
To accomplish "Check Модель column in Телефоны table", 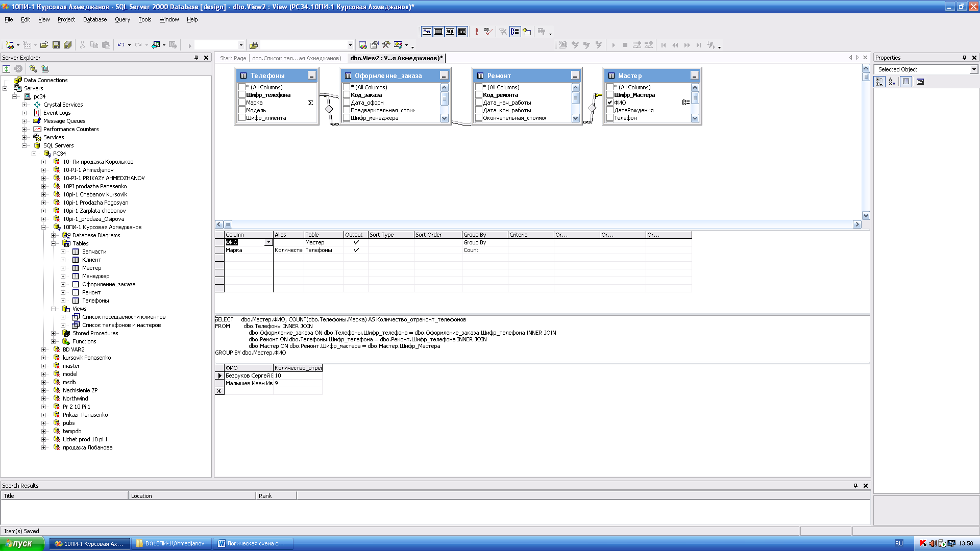I will (x=242, y=110).
